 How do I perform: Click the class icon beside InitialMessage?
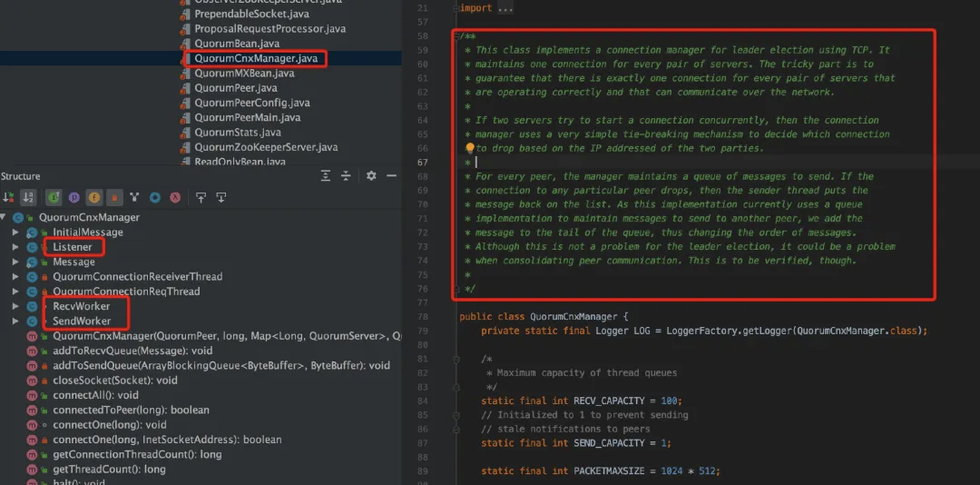(32, 233)
